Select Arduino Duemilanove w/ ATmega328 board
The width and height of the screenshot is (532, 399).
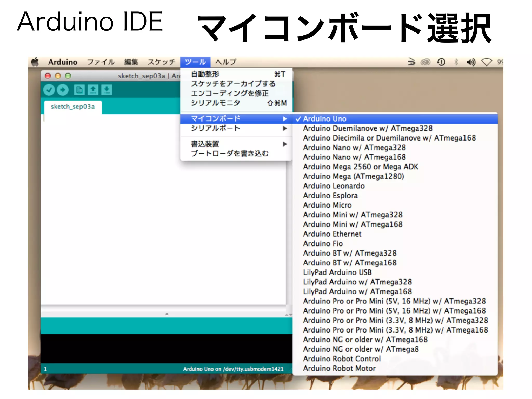(x=395, y=128)
